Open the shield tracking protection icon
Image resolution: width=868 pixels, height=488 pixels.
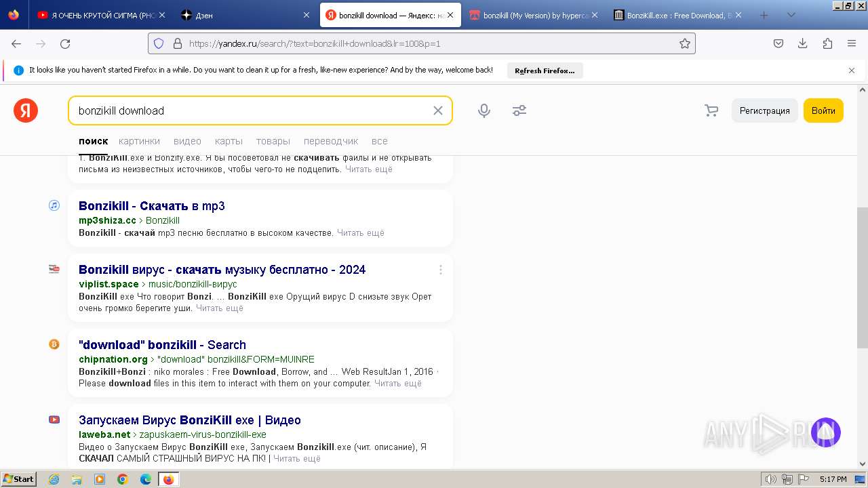coord(159,43)
